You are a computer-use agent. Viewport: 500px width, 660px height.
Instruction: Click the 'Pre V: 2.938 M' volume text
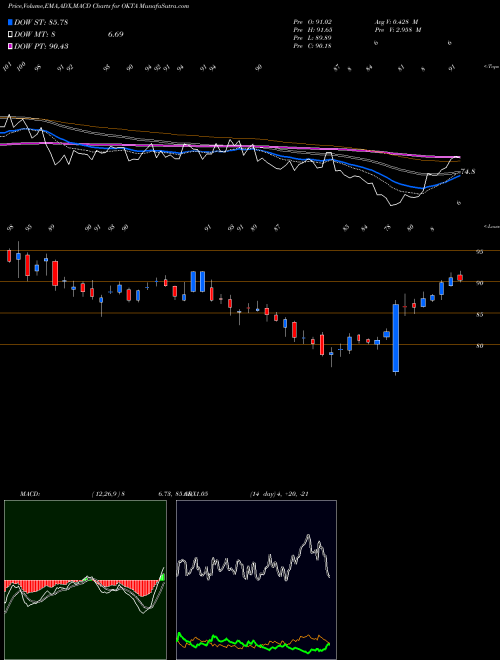398,30
